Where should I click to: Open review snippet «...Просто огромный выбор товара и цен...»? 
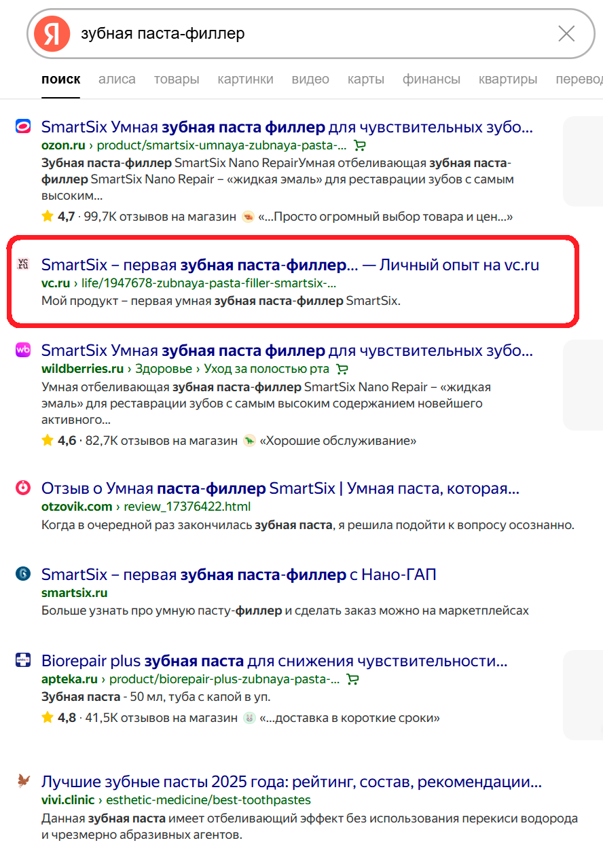click(385, 217)
